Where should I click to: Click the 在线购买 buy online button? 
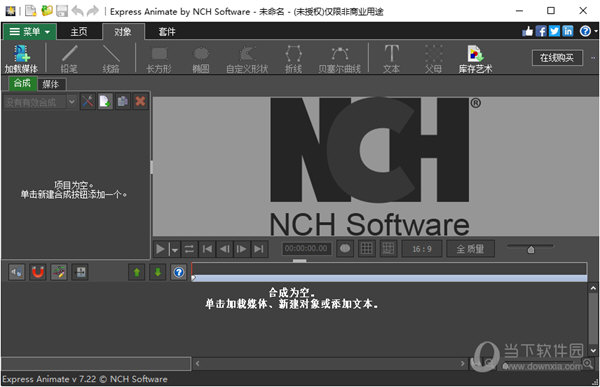(x=557, y=58)
